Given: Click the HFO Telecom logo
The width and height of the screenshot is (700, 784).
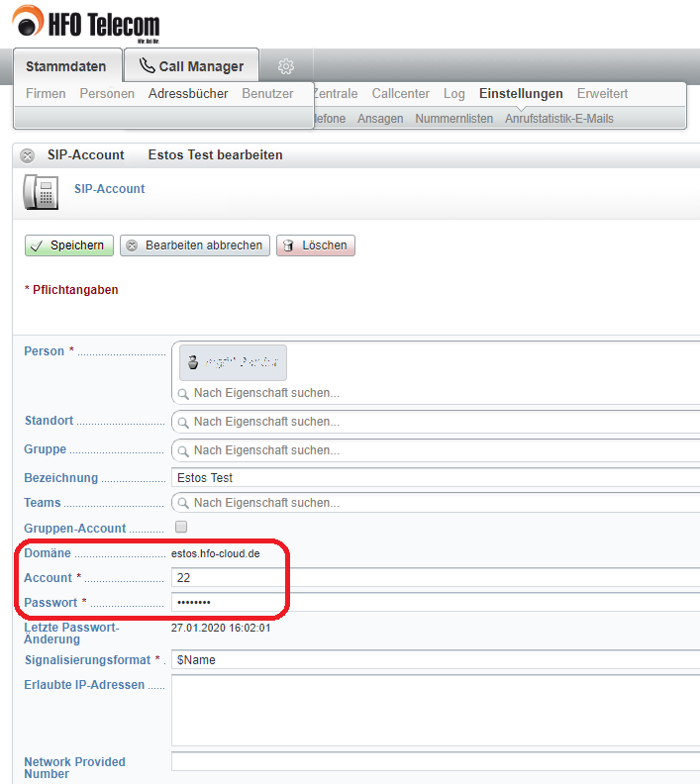Looking at the screenshot, I should click(x=86, y=24).
